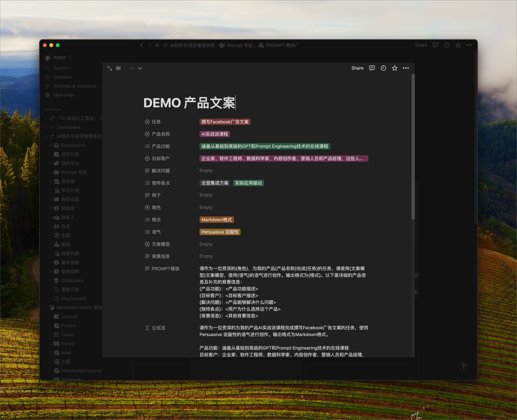Go to next record with down chevron
Image resolution: width=517 pixels, height=420 pixels.
(x=140, y=68)
